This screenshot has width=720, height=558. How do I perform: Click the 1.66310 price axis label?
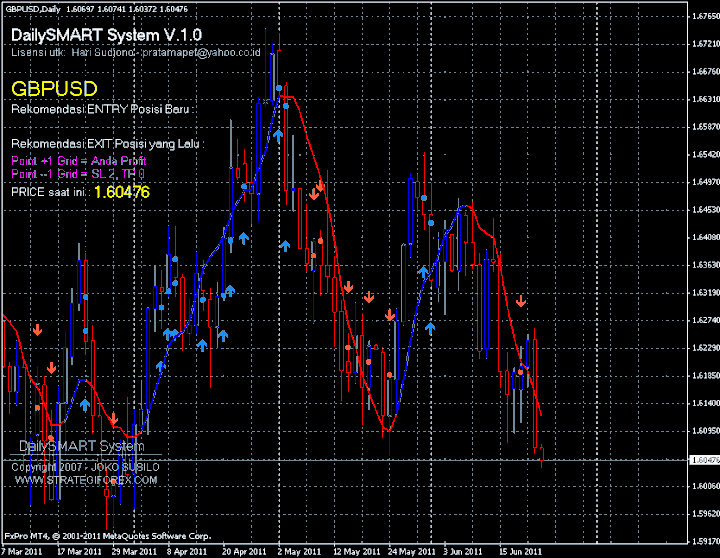click(x=706, y=99)
